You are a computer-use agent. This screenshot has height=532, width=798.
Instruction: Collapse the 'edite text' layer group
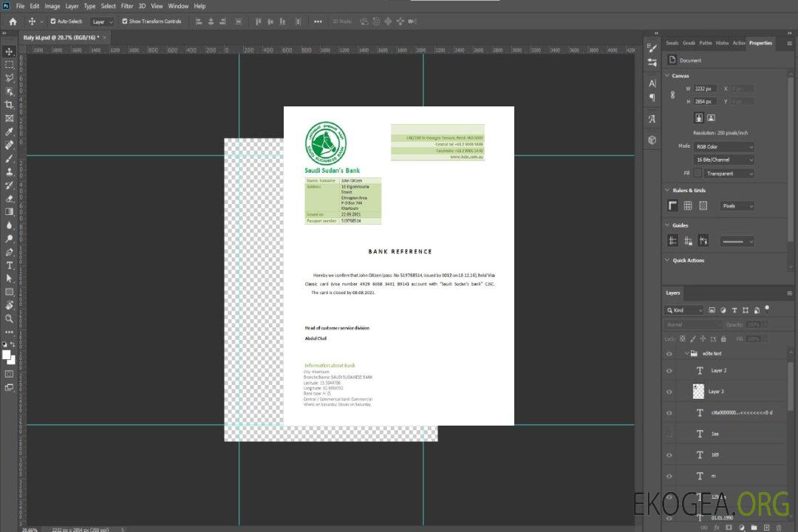coord(686,354)
